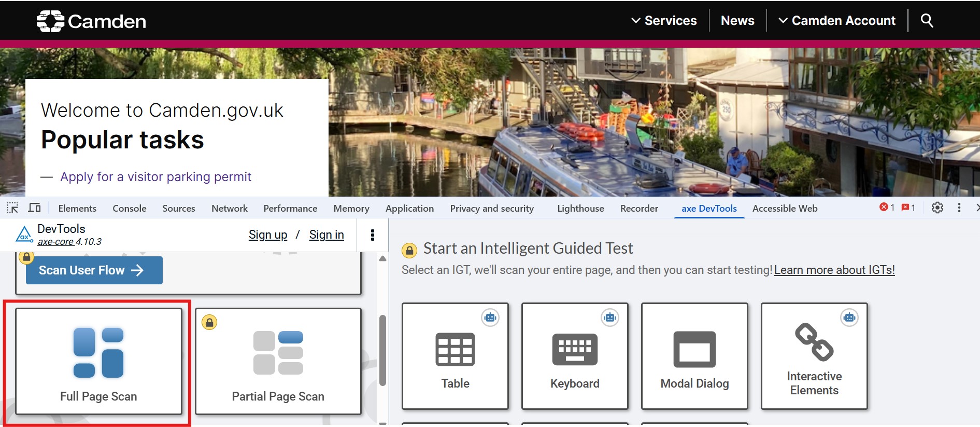Start the Interactive Elements guided test

814,356
